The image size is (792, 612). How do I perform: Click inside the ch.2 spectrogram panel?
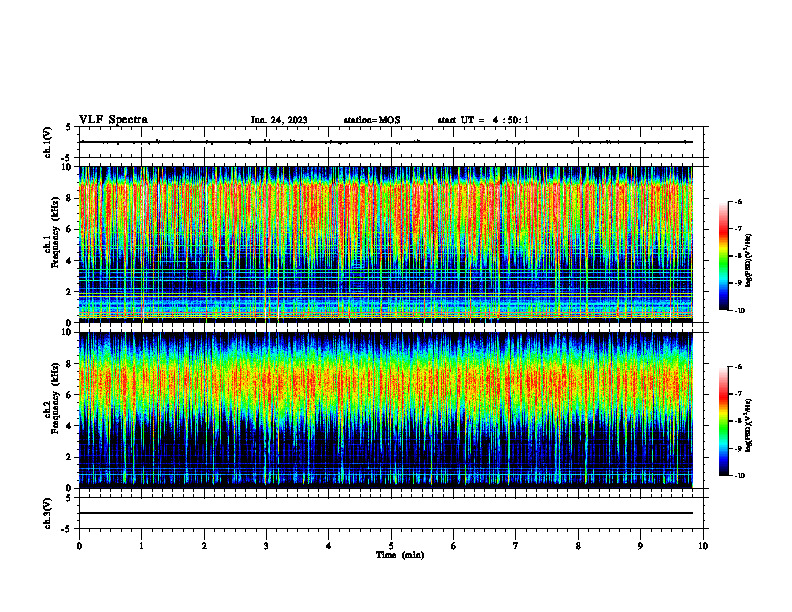tap(386, 410)
